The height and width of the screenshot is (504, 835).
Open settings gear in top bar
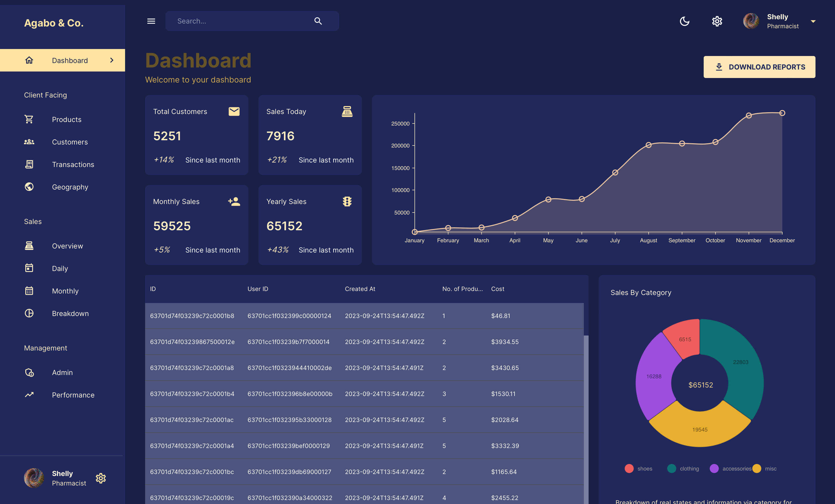[717, 21]
